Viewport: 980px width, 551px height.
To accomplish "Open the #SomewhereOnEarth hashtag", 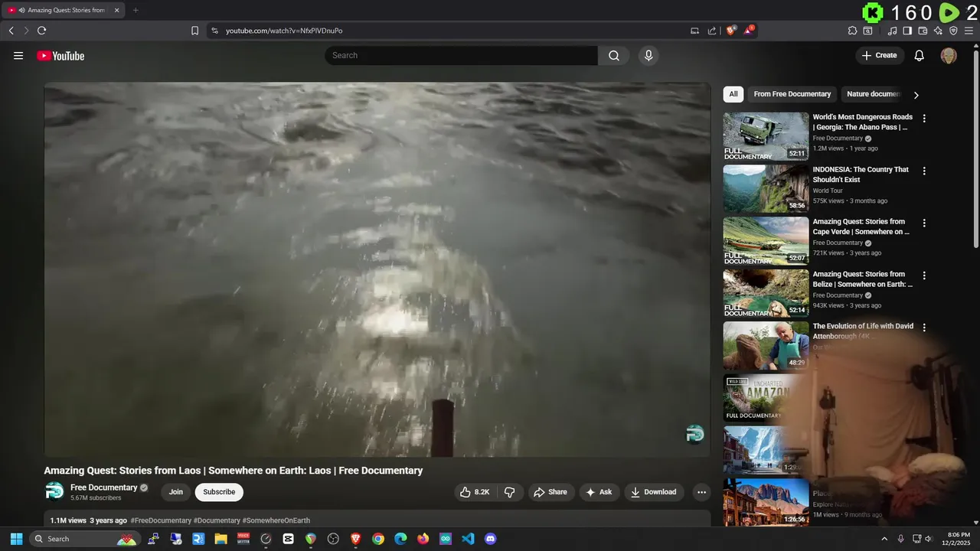I will [x=276, y=520].
